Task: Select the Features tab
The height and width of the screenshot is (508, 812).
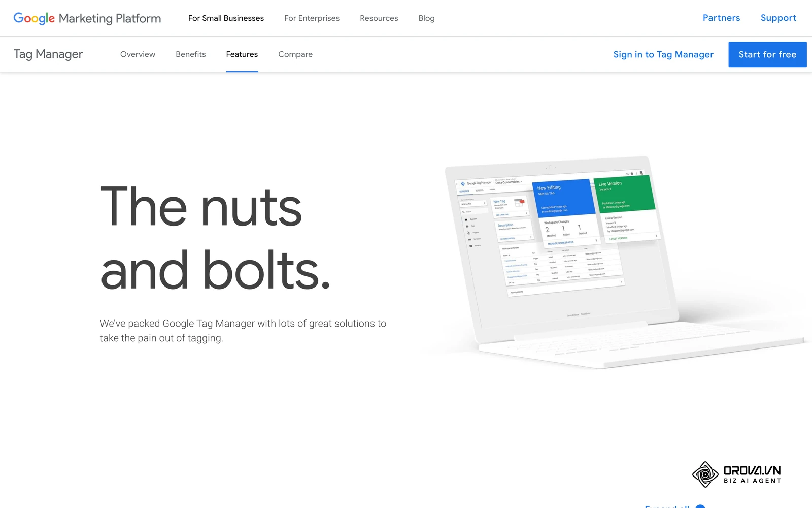Action: (x=242, y=54)
